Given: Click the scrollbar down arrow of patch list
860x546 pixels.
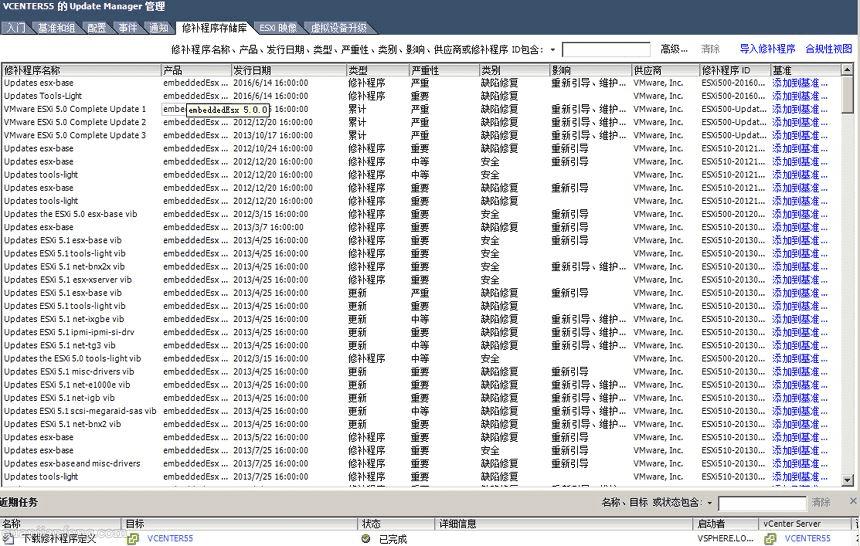Looking at the screenshot, I should [847, 480].
